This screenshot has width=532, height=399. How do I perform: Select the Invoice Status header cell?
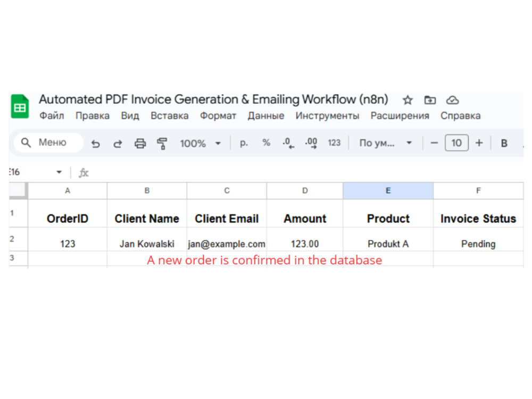tap(478, 213)
